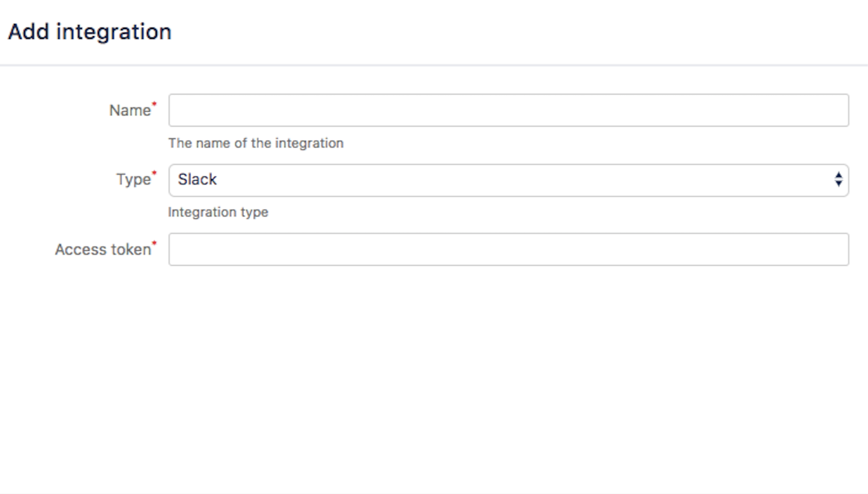
Task: Click the red asterisk beside Access token
Action: pos(154,243)
